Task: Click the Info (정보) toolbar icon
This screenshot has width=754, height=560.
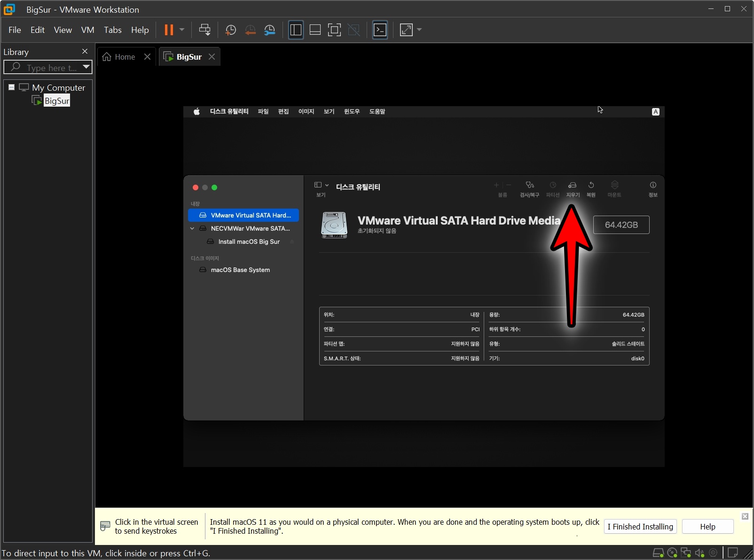Action: pos(653,185)
